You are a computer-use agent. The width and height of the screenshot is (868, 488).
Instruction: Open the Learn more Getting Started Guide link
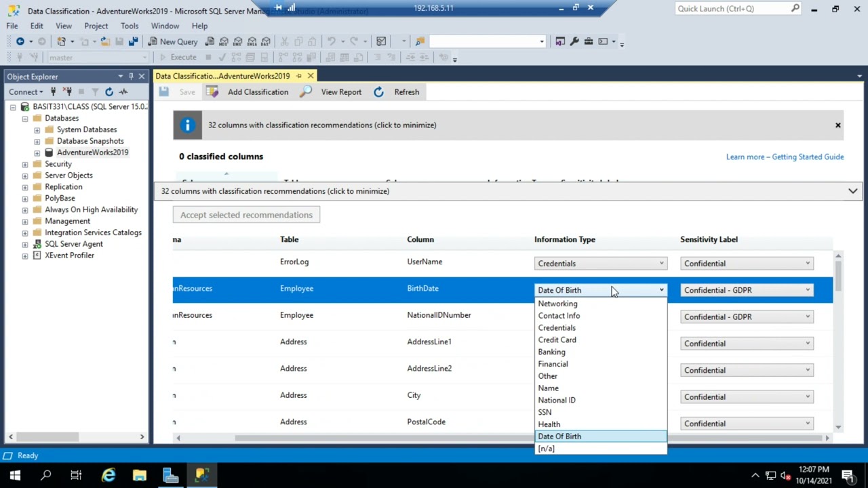click(785, 157)
